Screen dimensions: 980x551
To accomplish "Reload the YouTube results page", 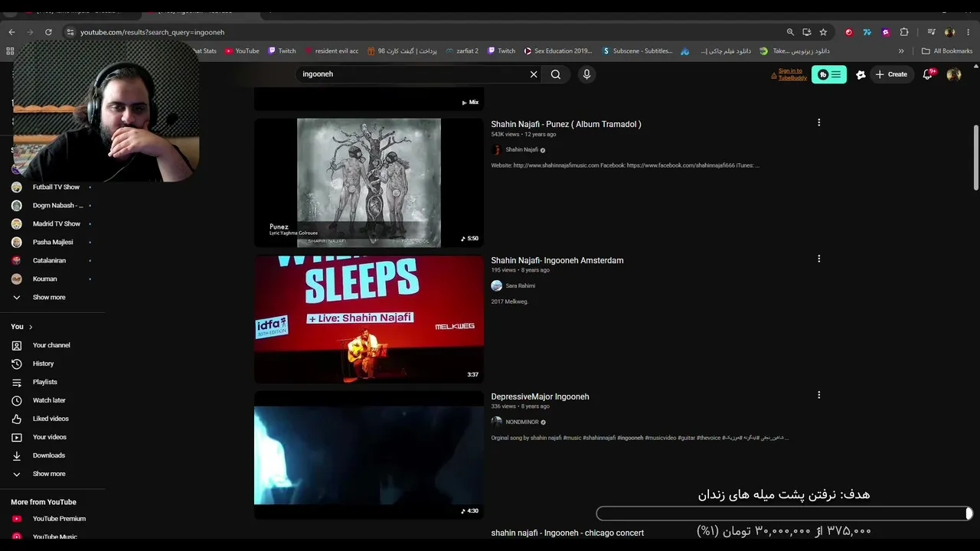I will [x=48, y=32].
